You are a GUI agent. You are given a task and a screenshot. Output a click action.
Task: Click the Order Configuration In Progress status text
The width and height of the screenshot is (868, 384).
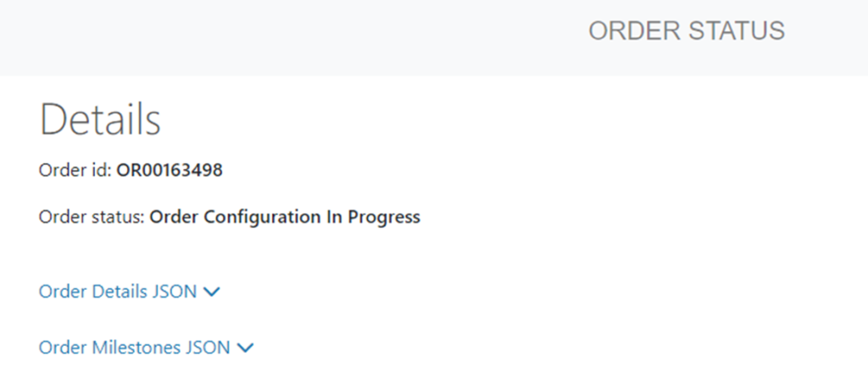click(285, 217)
